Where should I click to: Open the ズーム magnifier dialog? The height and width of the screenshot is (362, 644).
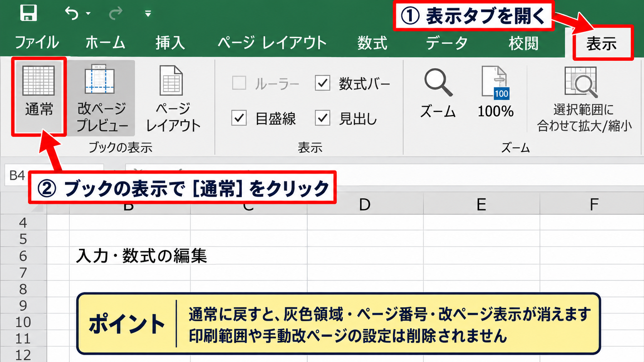tap(438, 93)
